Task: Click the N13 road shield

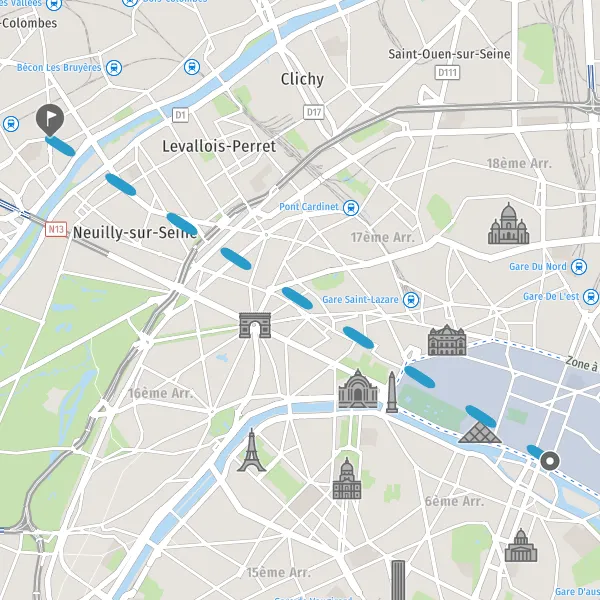Action: [56, 229]
